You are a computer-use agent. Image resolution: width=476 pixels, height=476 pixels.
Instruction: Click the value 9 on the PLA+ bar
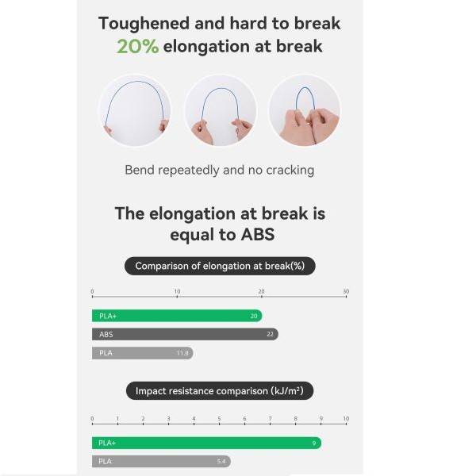315,443
